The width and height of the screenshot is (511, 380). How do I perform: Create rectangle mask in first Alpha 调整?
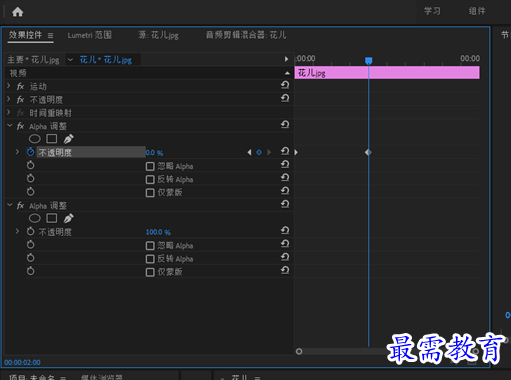pyautogui.click(x=52, y=139)
